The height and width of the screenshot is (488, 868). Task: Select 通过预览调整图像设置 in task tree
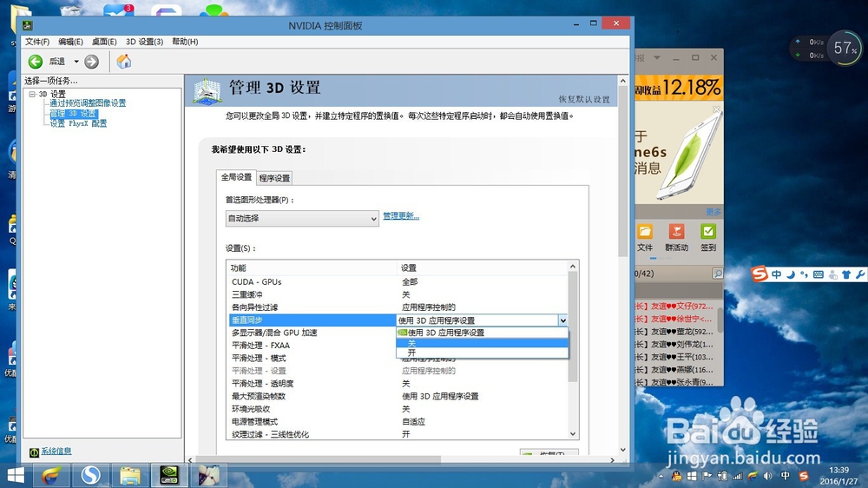88,103
